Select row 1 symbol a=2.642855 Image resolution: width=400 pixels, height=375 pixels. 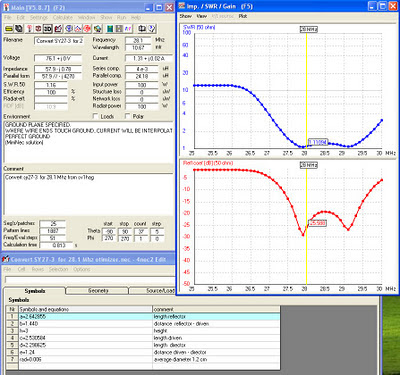pyautogui.click(x=86, y=316)
